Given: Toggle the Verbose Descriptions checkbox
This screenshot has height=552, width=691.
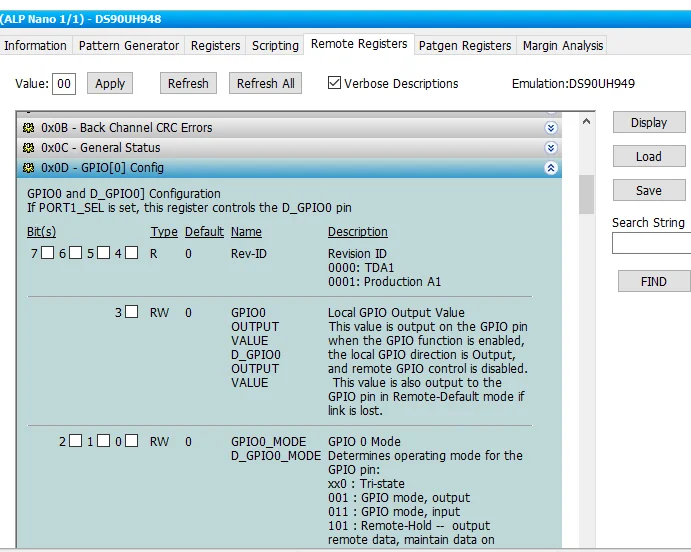Looking at the screenshot, I should (x=334, y=83).
